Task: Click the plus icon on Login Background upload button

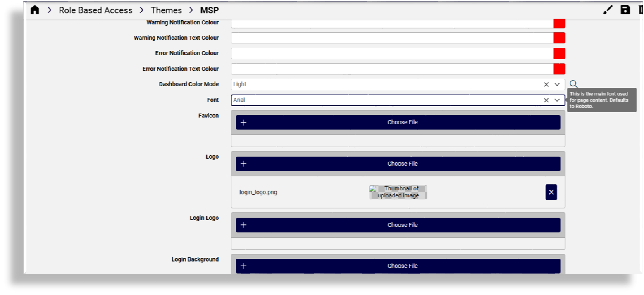Action: (243, 266)
